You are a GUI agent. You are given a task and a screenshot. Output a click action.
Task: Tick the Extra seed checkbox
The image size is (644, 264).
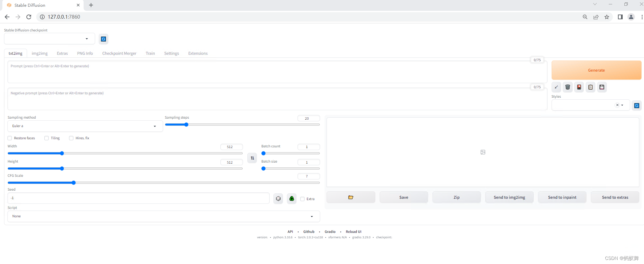[x=303, y=199]
